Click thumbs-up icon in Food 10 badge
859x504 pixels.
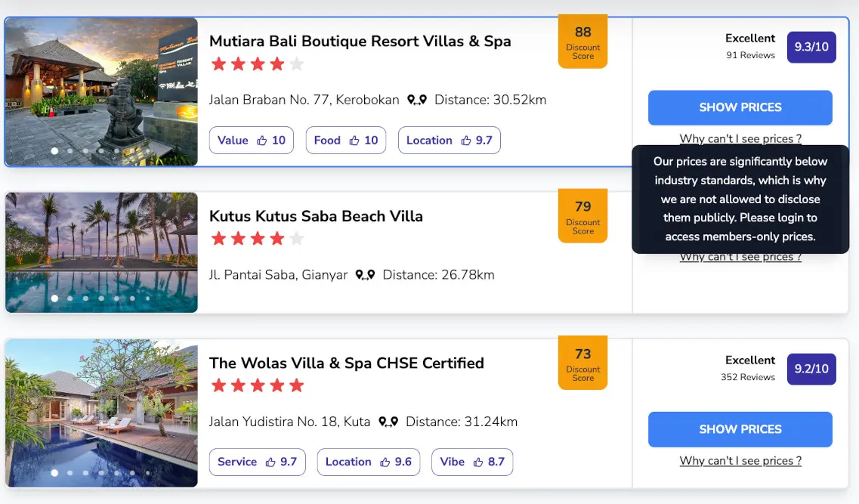(354, 141)
